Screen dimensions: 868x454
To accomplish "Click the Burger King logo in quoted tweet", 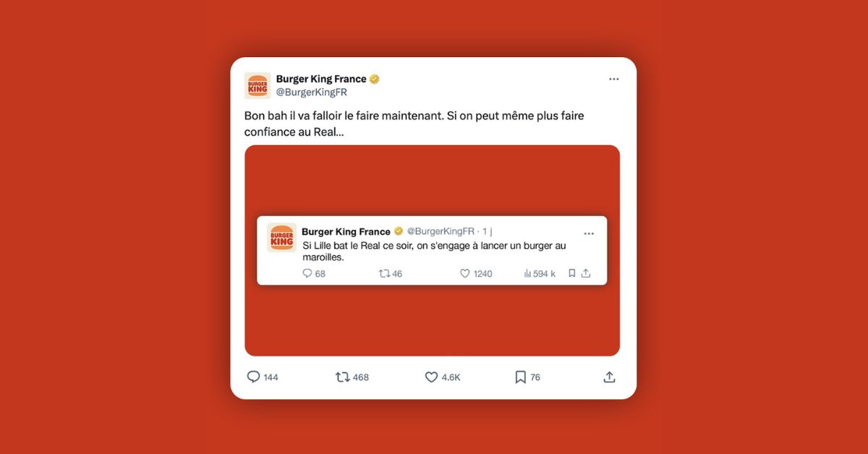I will (281, 237).
